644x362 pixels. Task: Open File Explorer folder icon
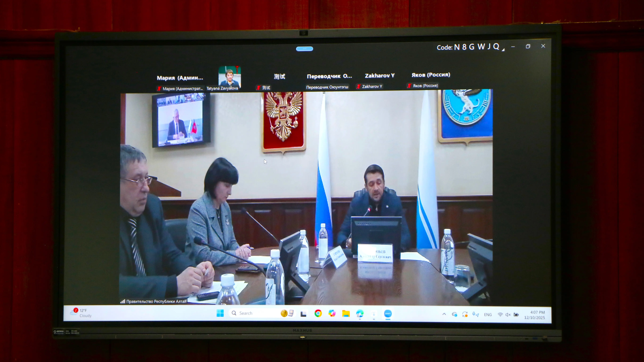click(346, 313)
